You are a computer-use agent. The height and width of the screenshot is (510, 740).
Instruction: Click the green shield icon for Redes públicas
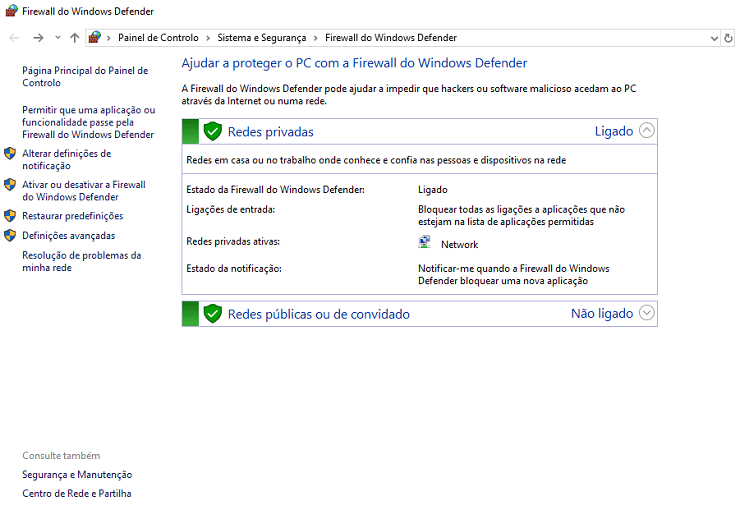coord(213,314)
